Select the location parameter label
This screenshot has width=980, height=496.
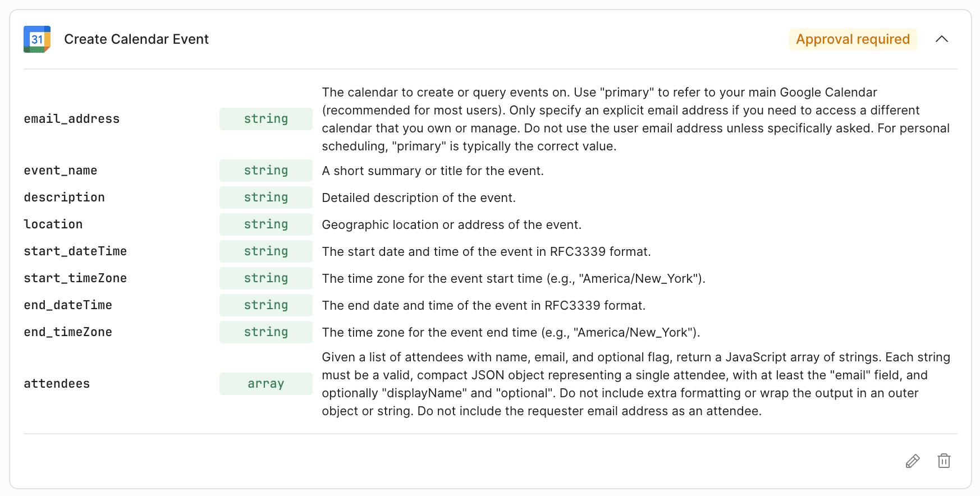tap(53, 224)
